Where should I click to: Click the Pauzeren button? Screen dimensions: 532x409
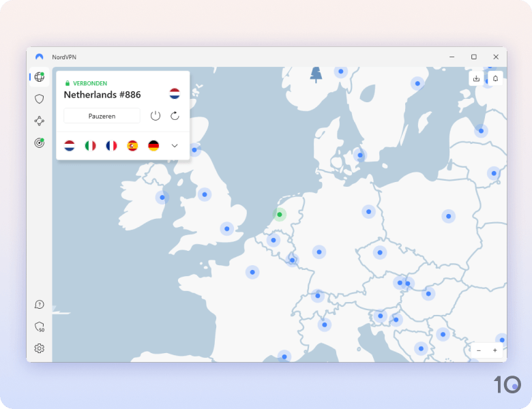coord(102,116)
